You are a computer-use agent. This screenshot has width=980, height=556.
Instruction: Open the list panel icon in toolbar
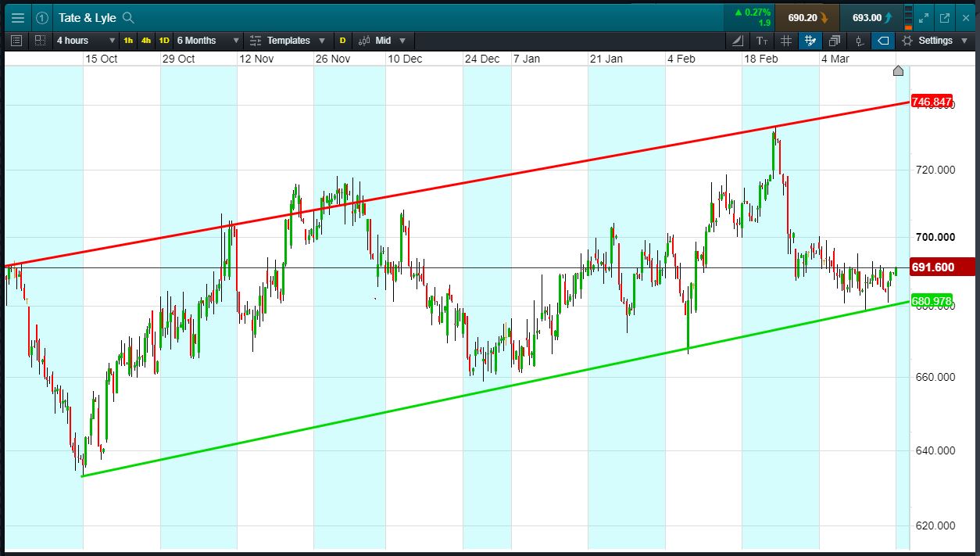pos(17,41)
